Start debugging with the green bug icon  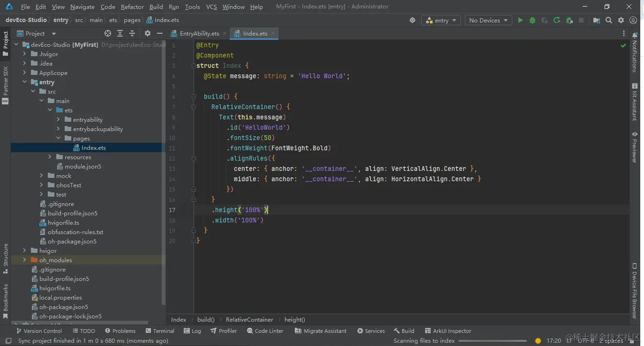click(x=532, y=20)
